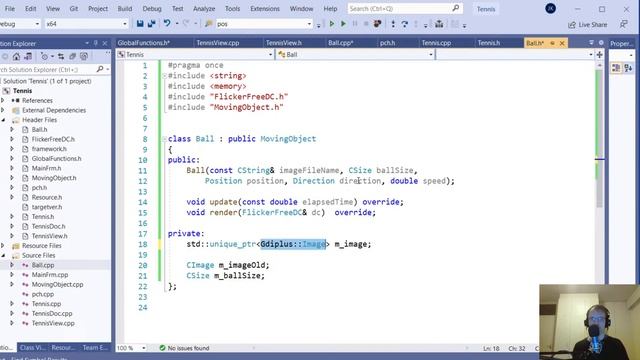The width and height of the screenshot is (640, 360).
Task: Open the active files list dropdown
Action: (591, 43)
